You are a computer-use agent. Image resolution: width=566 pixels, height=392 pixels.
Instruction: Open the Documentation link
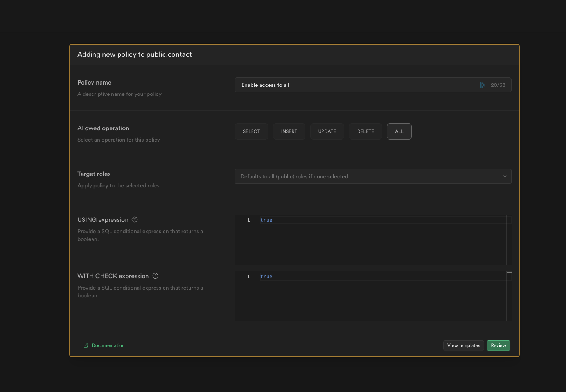108,345
